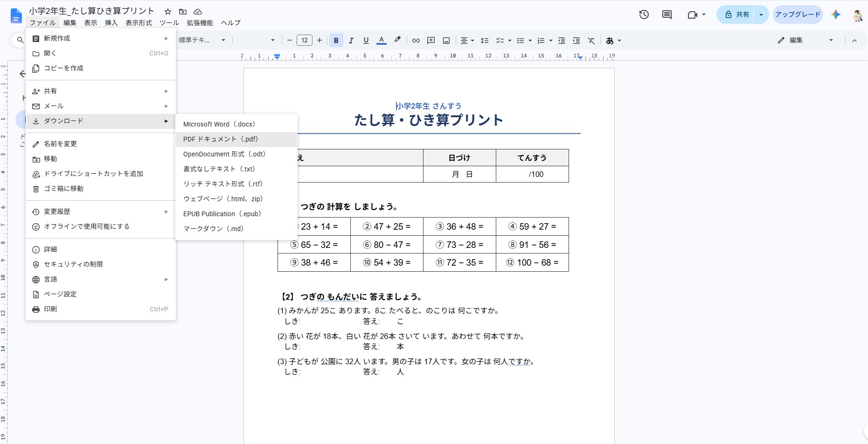
Task: Open the ヘルプ menu
Action: pos(231,23)
